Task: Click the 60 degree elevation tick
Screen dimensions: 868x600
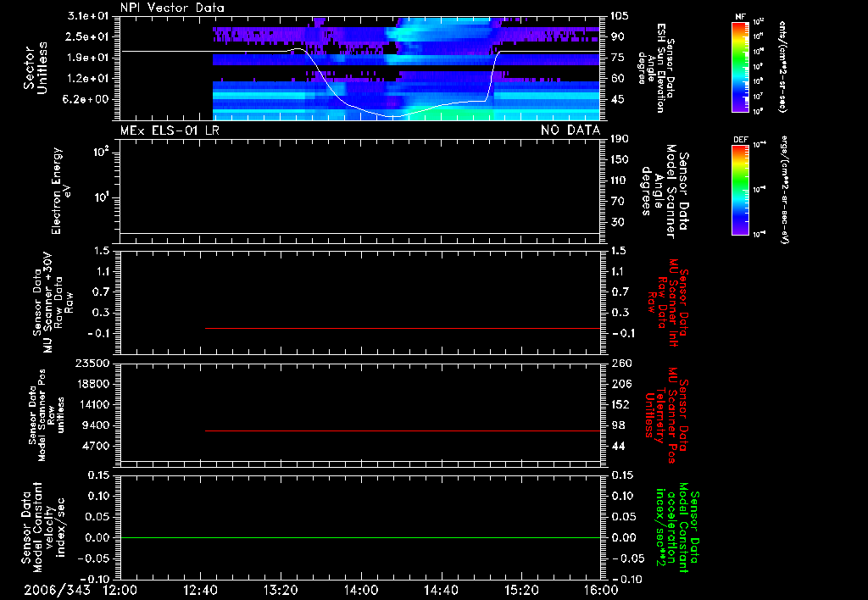Action: pos(617,79)
